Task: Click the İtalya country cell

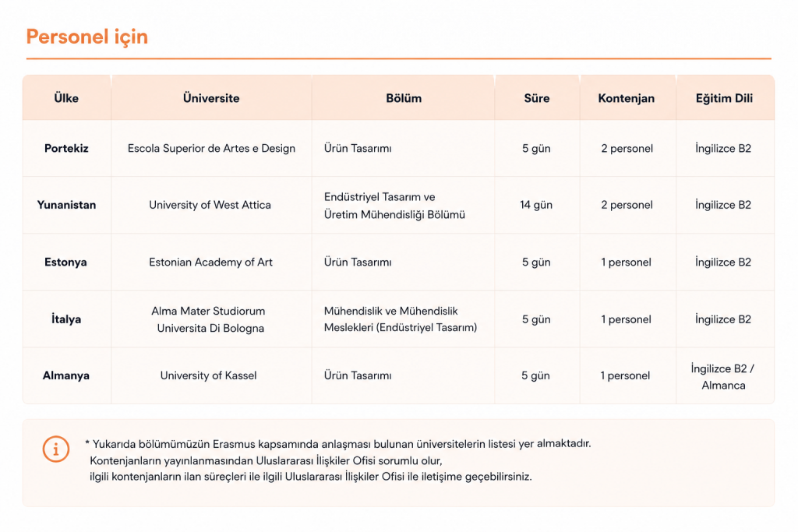Action: click(66, 319)
